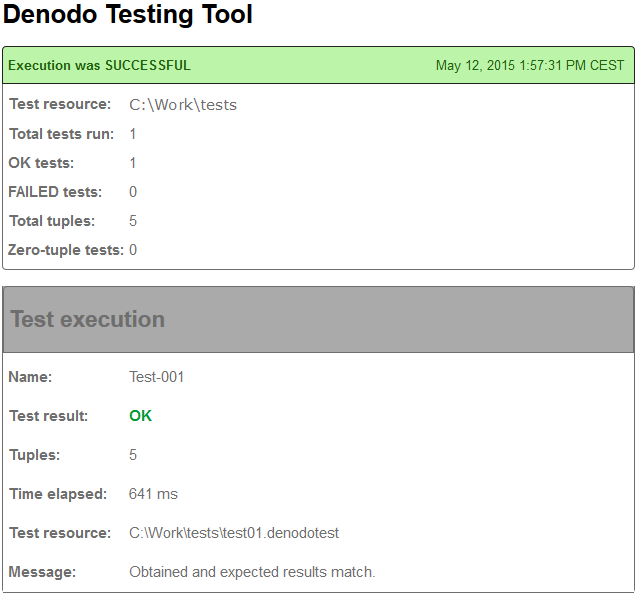Image resolution: width=638 pixels, height=596 pixels.
Task: Click the 'Test execution' section header
Action: click(x=318, y=319)
